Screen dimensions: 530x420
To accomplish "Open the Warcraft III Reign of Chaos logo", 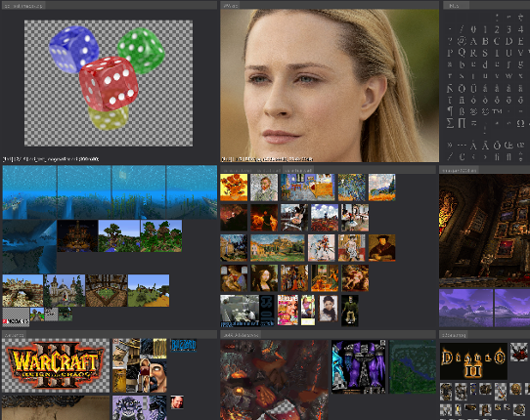I will (56, 365).
